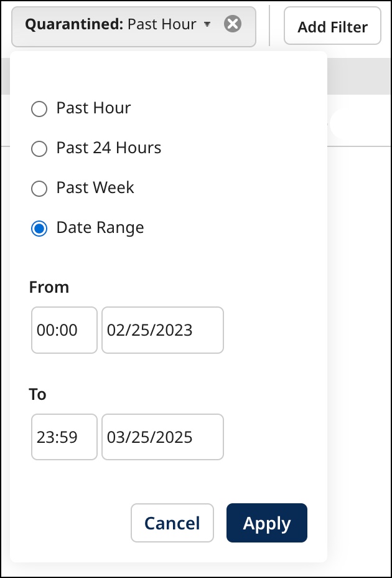This screenshot has width=392, height=578.
Task: Dismiss the Quarantined: Past Hour filter
Action: point(233,24)
